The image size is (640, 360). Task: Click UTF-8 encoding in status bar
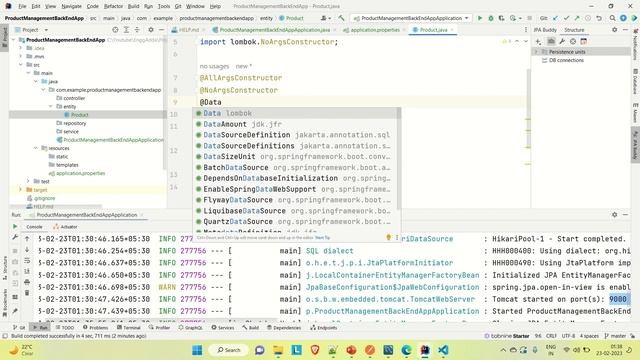click(x=568, y=336)
